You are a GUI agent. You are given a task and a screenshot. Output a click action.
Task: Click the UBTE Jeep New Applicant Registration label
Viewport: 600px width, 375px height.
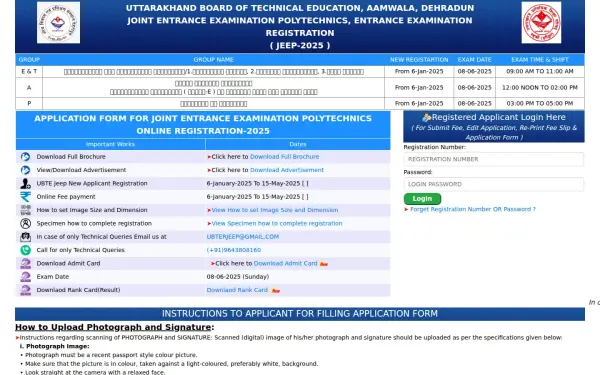[92, 184]
